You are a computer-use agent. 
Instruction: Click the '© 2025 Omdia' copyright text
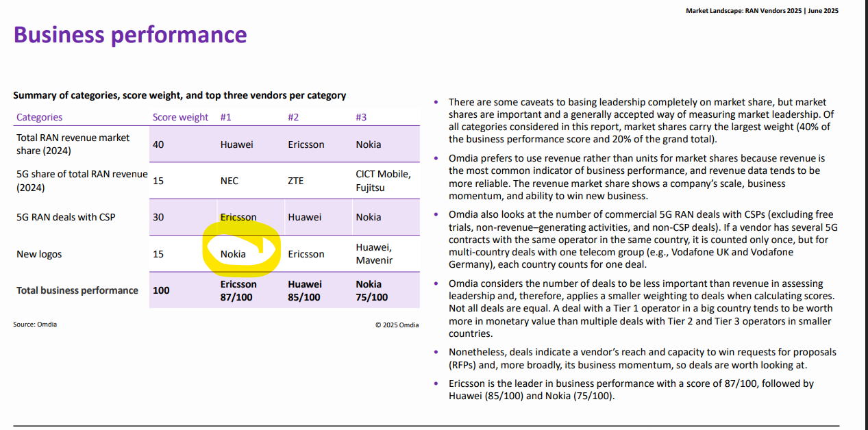[x=397, y=325]
